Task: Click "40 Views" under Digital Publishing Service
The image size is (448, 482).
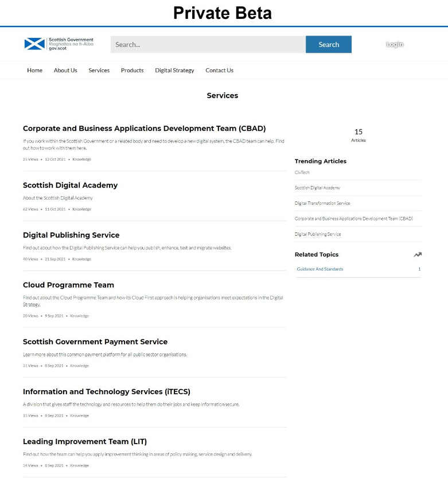Action: click(x=30, y=259)
